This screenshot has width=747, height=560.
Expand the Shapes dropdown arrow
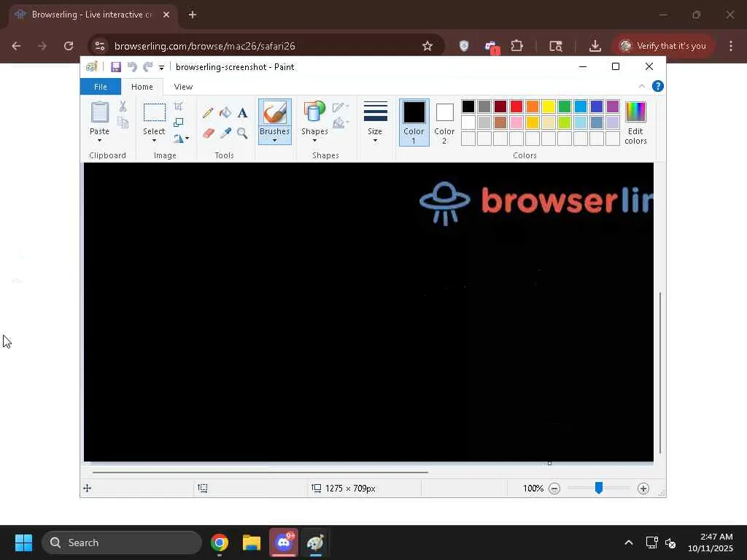pyautogui.click(x=314, y=141)
